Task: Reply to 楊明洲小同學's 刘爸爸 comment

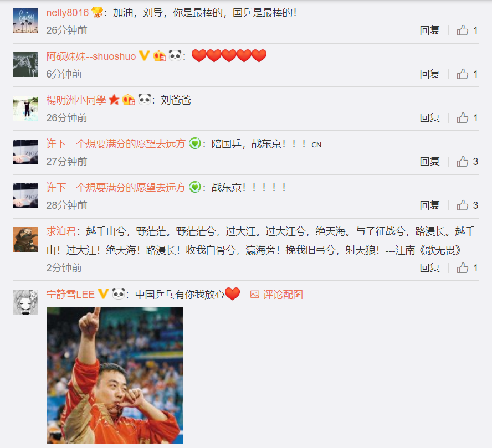Action: 429,118
